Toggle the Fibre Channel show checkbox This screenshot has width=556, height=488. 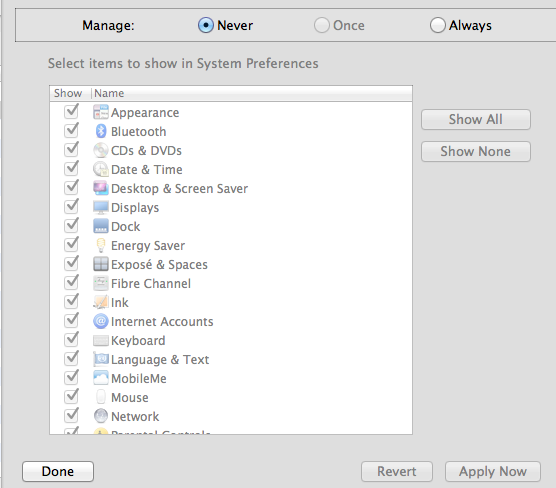point(71,283)
